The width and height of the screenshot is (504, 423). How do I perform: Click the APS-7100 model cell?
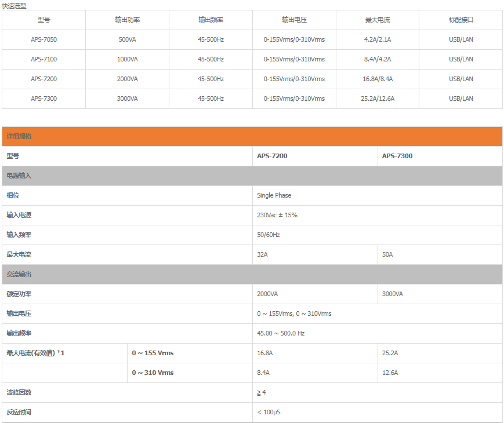point(43,59)
